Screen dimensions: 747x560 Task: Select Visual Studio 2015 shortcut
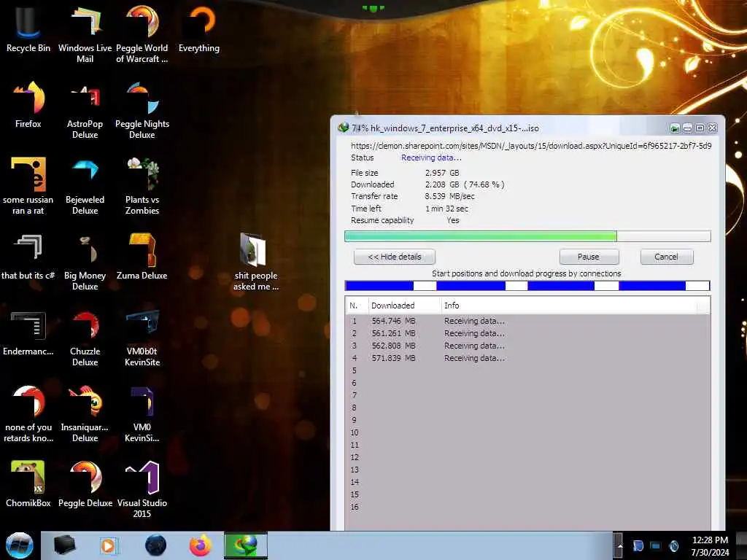(x=142, y=489)
